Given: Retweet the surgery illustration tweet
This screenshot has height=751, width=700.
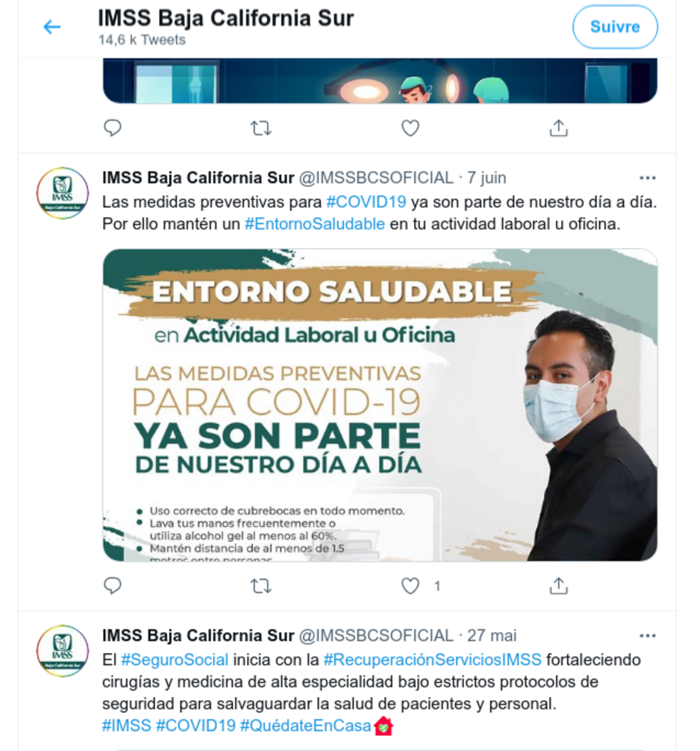Looking at the screenshot, I should pyautogui.click(x=261, y=128).
